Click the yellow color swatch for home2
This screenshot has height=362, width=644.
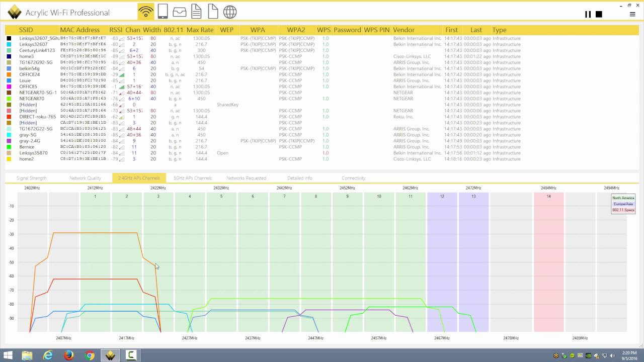(x=9, y=159)
